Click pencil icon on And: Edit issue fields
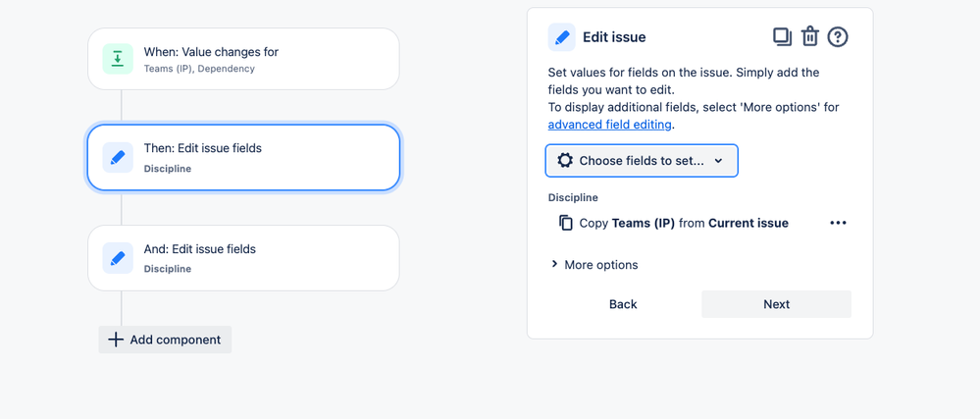The height and width of the screenshot is (419, 980). coord(118,258)
